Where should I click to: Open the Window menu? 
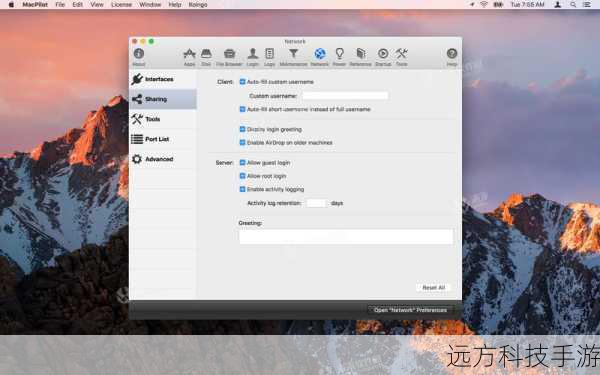pos(150,5)
